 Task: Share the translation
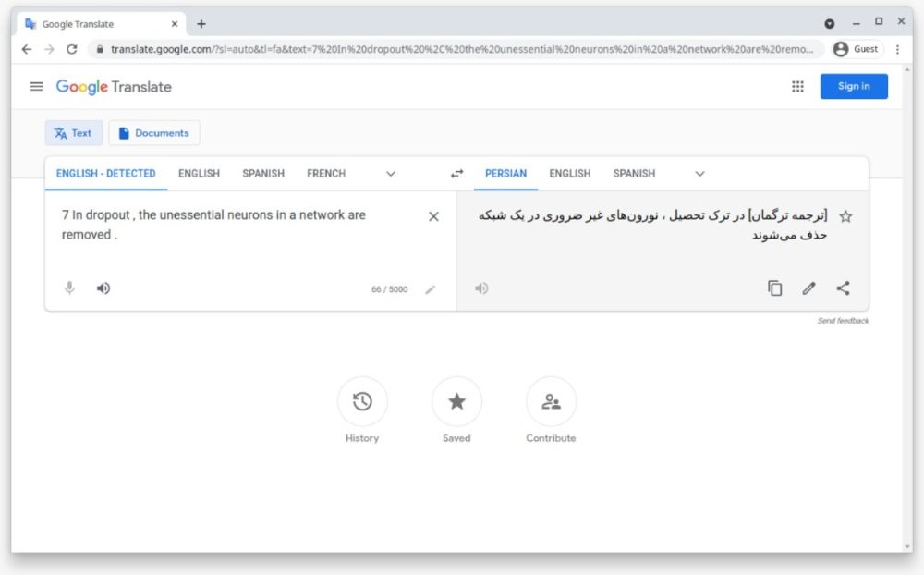[843, 287]
